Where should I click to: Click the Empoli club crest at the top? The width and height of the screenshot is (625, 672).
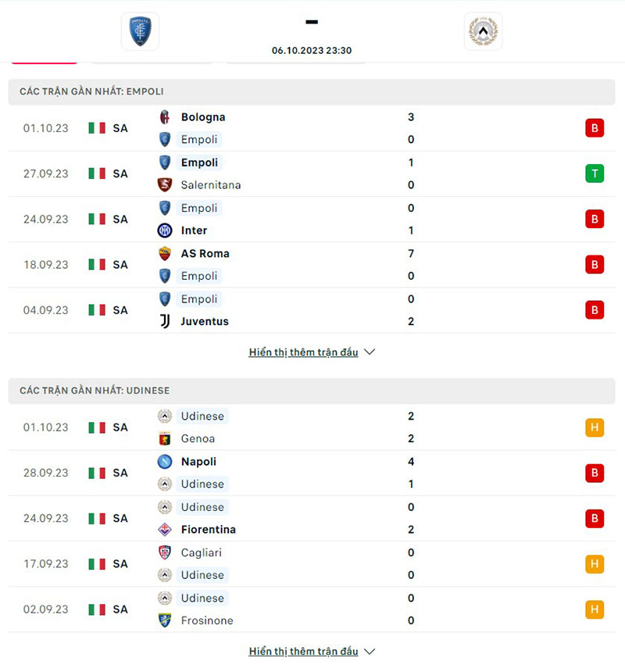pyautogui.click(x=139, y=31)
